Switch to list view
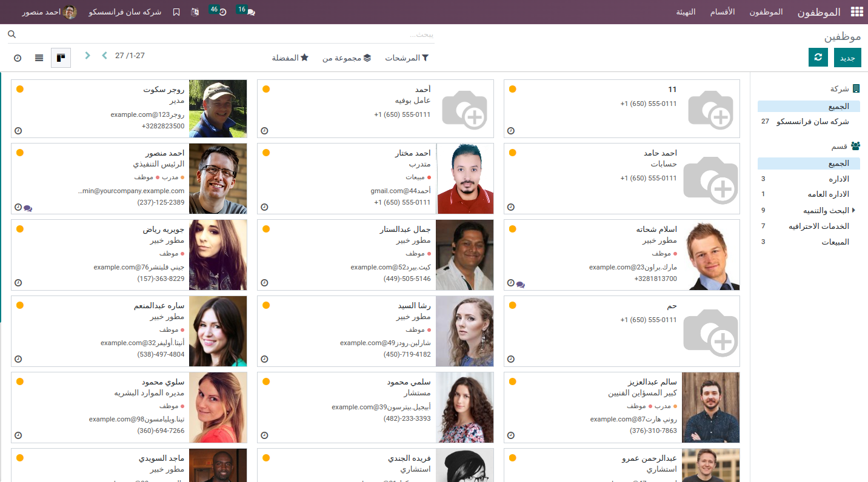Screen dimensions: 868x482 click(39, 58)
